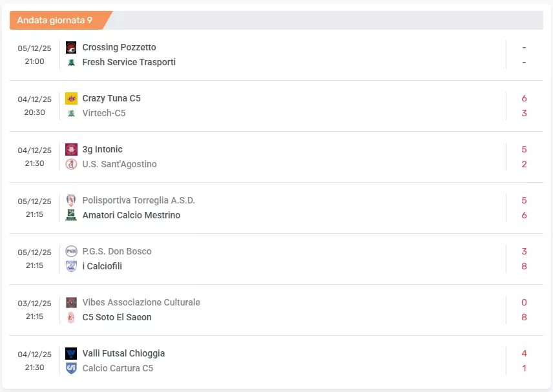553x392 pixels.
Task: Click the U.S. Sant'Agostino team crest
Action: pos(71,164)
